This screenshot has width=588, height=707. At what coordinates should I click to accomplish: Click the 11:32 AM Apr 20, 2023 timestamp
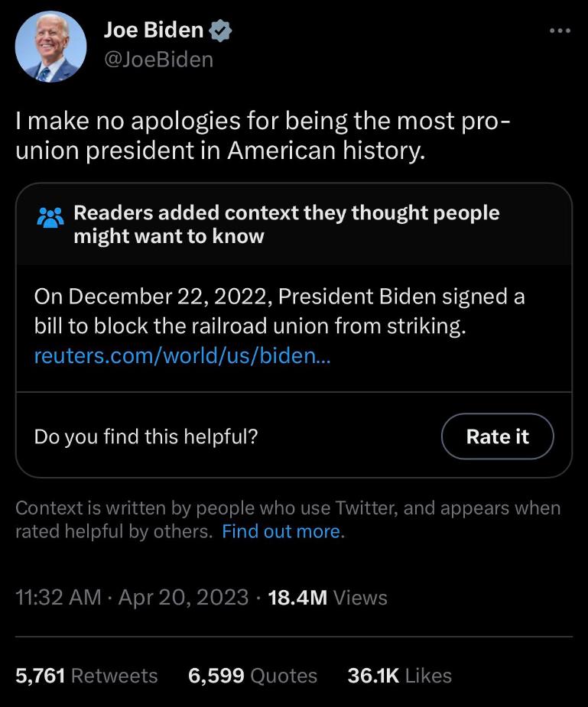(132, 598)
